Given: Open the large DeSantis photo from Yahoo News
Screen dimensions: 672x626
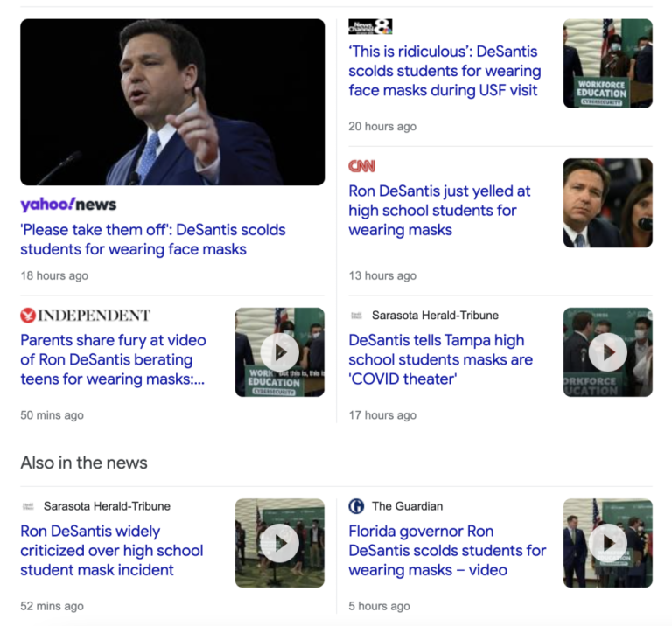Looking at the screenshot, I should 172,102.
